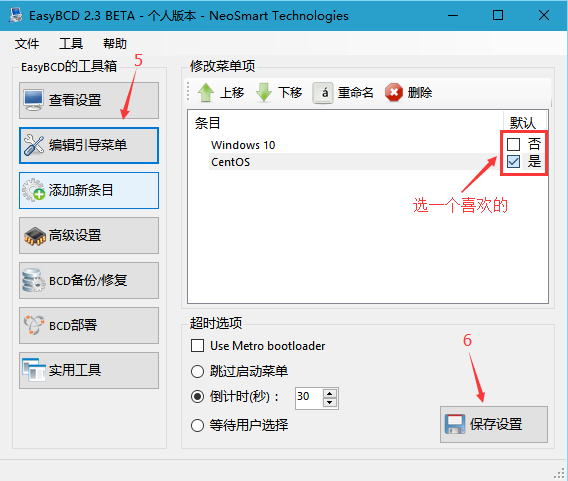Open the 高级设置 panel

(x=89, y=235)
